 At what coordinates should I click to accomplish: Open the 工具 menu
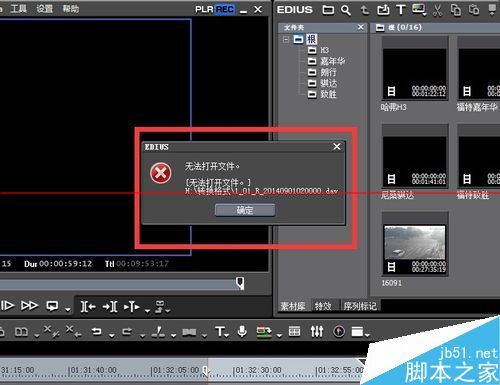pyautogui.click(x=19, y=8)
